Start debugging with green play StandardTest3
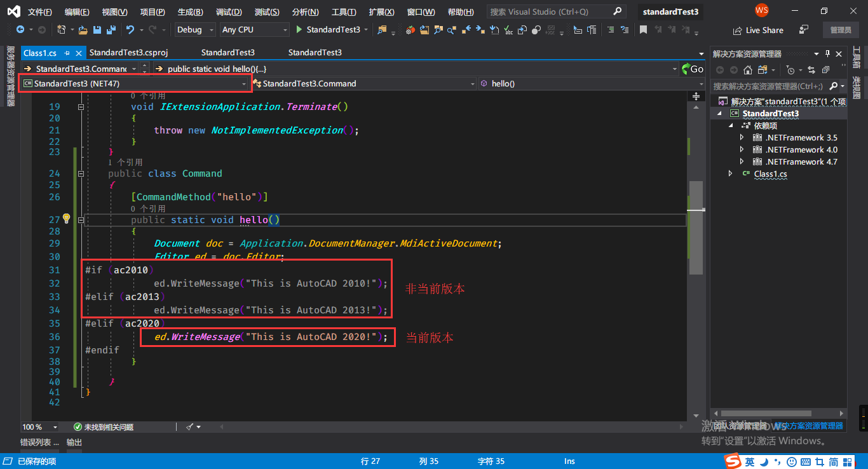Screen dimensions: 868x469 coord(328,30)
